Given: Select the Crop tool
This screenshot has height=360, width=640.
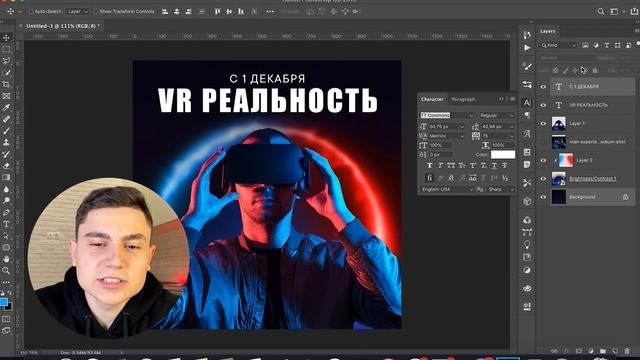Looking at the screenshot, I should [6, 84].
